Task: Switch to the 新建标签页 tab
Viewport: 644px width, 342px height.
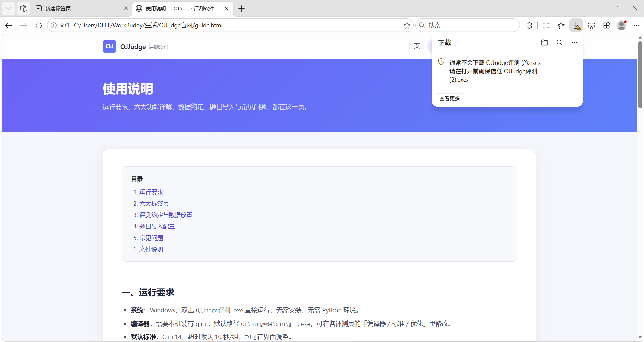Action: tap(82, 8)
